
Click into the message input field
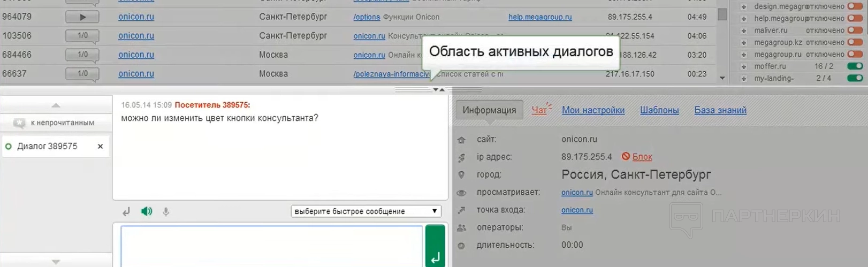point(271,246)
